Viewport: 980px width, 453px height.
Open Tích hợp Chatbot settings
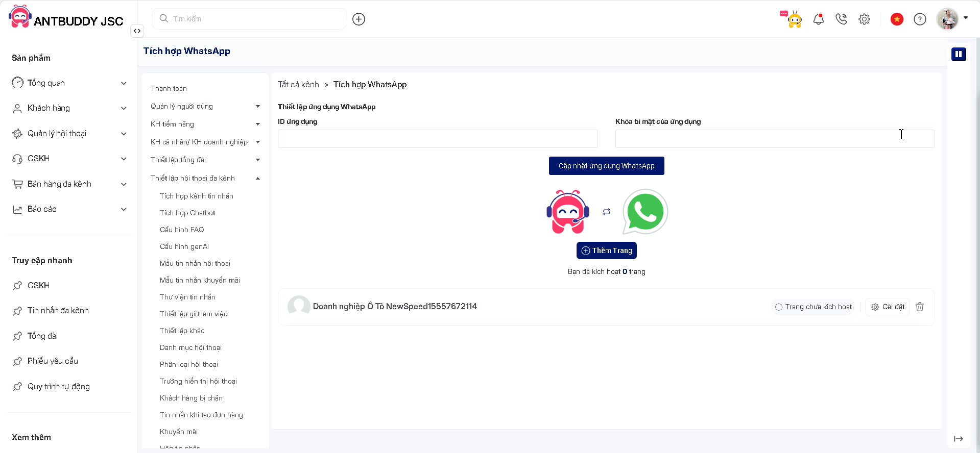[187, 213]
